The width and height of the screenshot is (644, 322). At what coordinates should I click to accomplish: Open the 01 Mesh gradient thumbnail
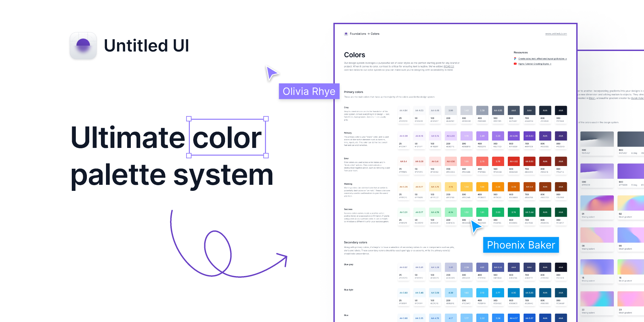pyautogui.click(x=597, y=203)
